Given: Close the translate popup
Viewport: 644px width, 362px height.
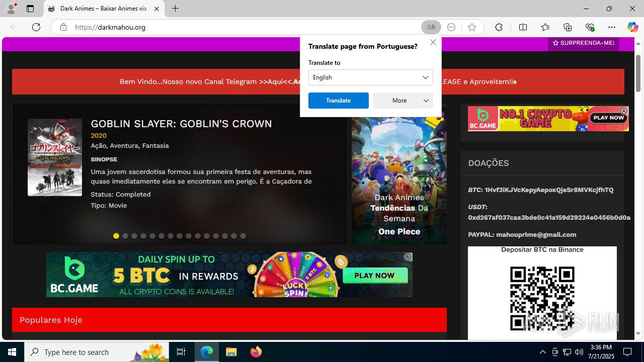Looking at the screenshot, I should (433, 43).
